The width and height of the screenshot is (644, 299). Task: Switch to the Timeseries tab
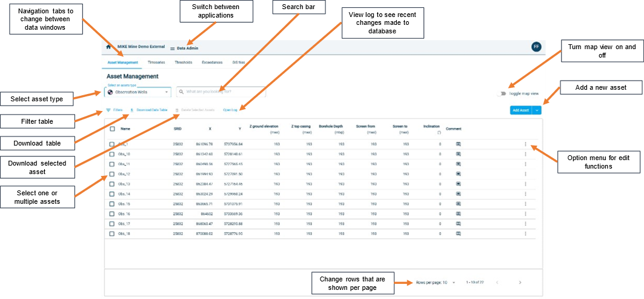pos(156,62)
